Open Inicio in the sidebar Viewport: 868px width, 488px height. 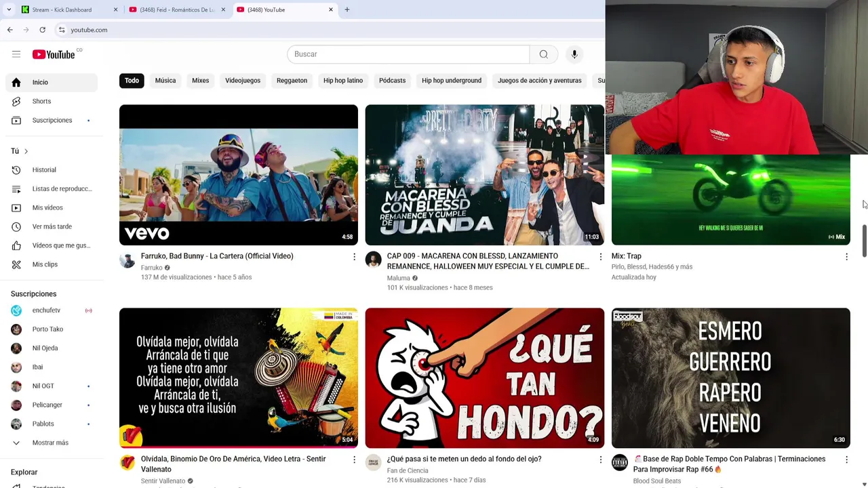(x=52, y=82)
